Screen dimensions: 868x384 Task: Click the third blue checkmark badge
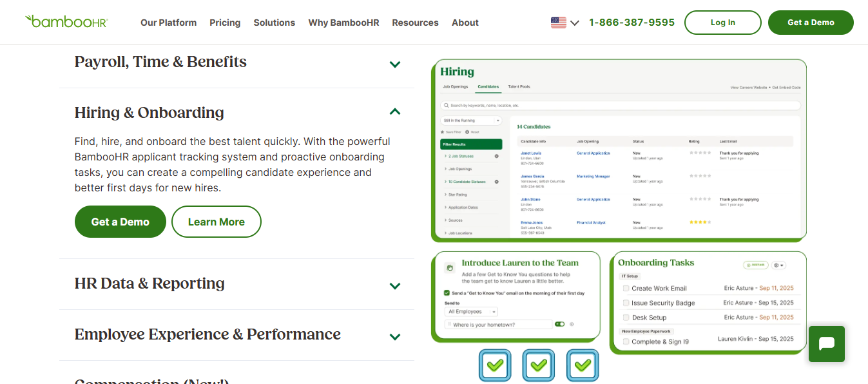coord(583,365)
